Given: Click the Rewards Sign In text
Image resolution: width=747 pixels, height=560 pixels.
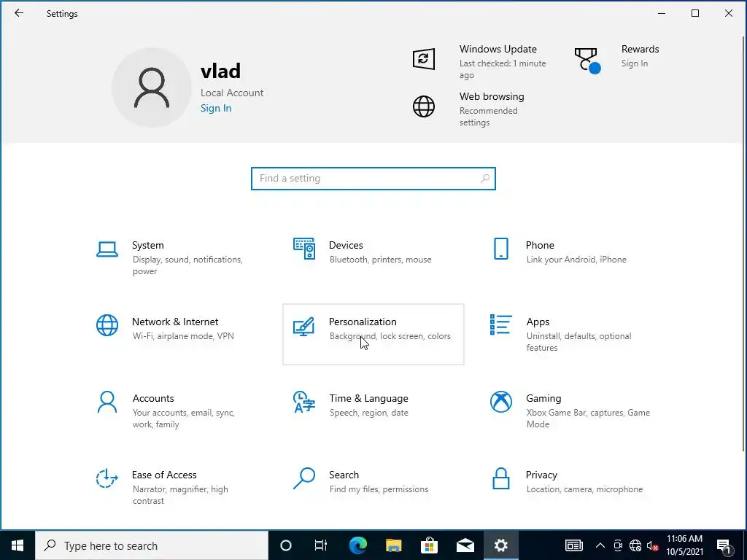Looking at the screenshot, I should pyautogui.click(x=635, y=63).
